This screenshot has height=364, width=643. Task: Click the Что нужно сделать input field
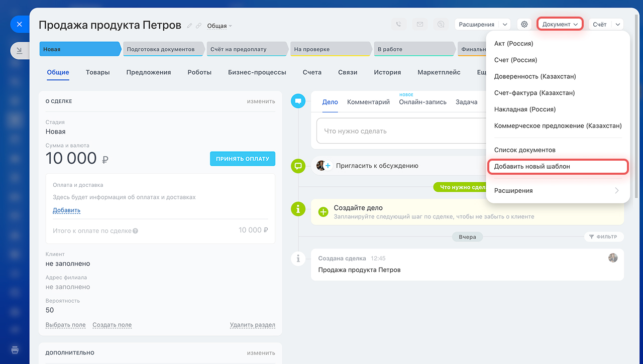[401, 131]
